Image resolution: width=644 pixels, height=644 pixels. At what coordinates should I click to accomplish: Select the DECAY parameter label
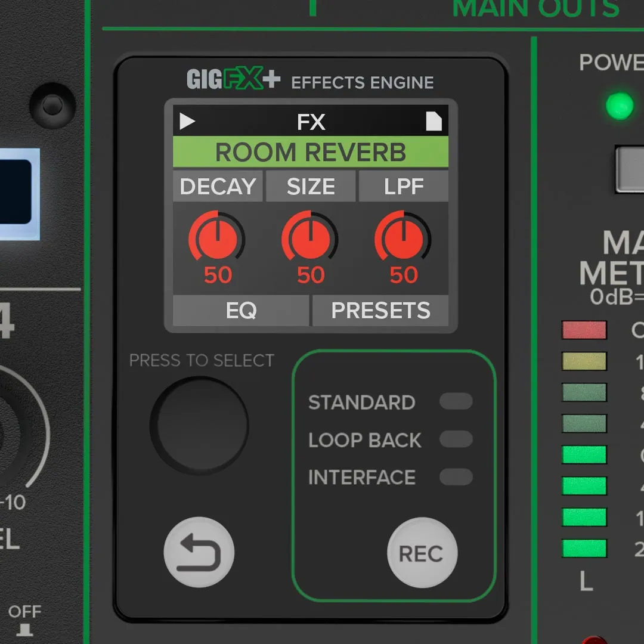[218, 187]
